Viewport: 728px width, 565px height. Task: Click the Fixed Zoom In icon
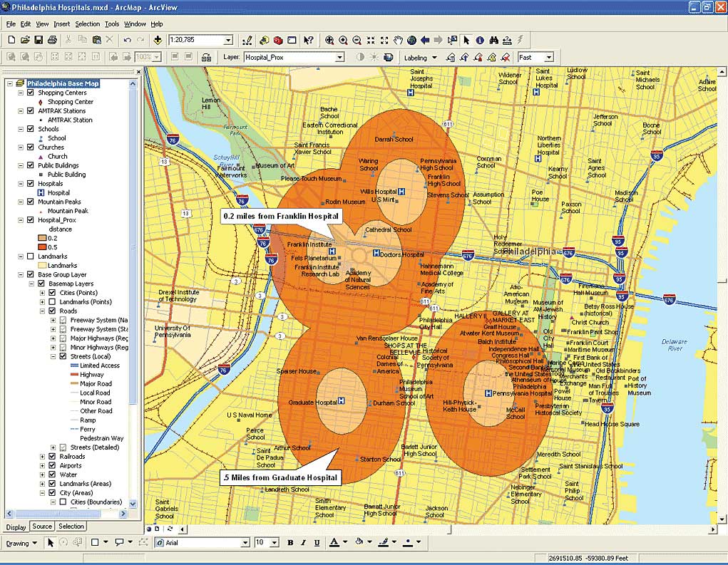[x=371, y=41]
